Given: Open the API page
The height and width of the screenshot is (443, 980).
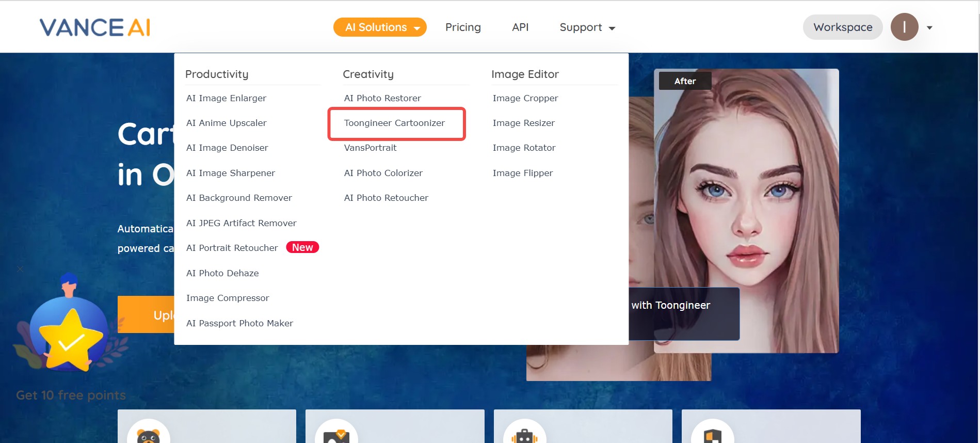Looking at the screenshot, I should click(520, 27).
